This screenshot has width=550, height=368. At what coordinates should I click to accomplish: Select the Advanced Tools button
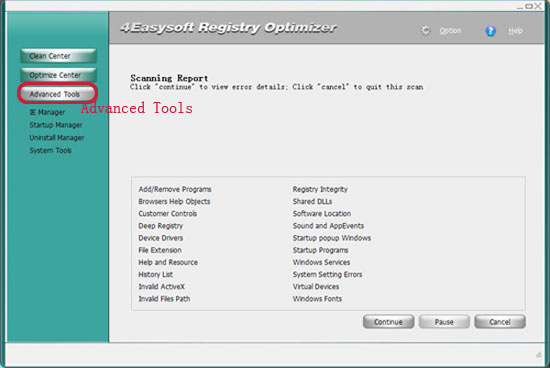coord(58,94)
